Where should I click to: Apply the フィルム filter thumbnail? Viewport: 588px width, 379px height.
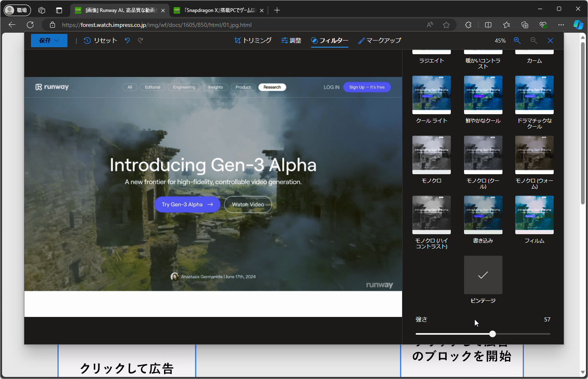tap(534, 215)
